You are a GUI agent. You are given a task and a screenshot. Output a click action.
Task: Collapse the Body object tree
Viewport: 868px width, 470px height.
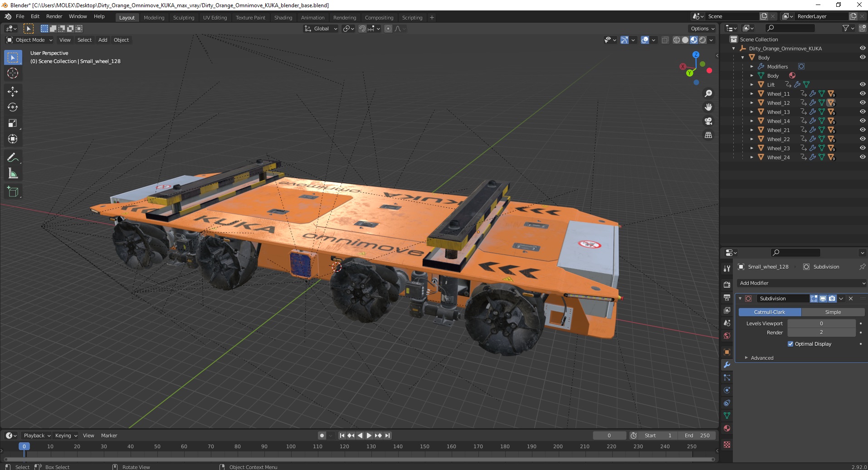(742, 58)
